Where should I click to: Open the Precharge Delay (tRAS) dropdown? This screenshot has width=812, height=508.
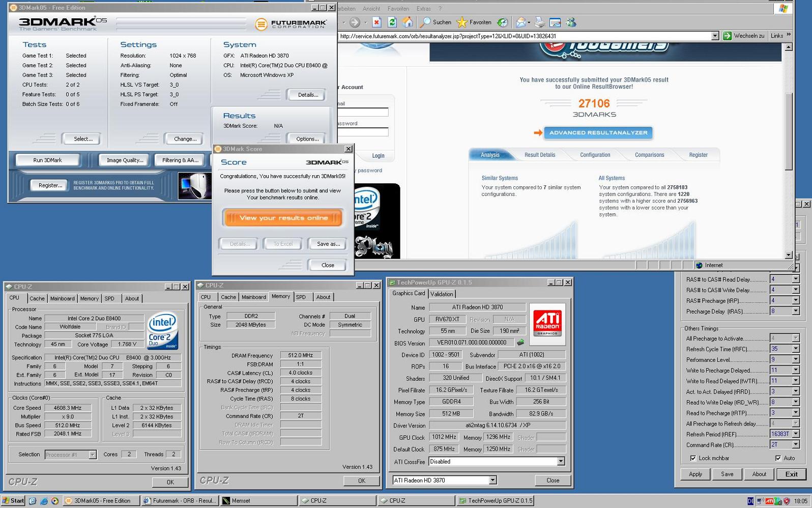795,311
